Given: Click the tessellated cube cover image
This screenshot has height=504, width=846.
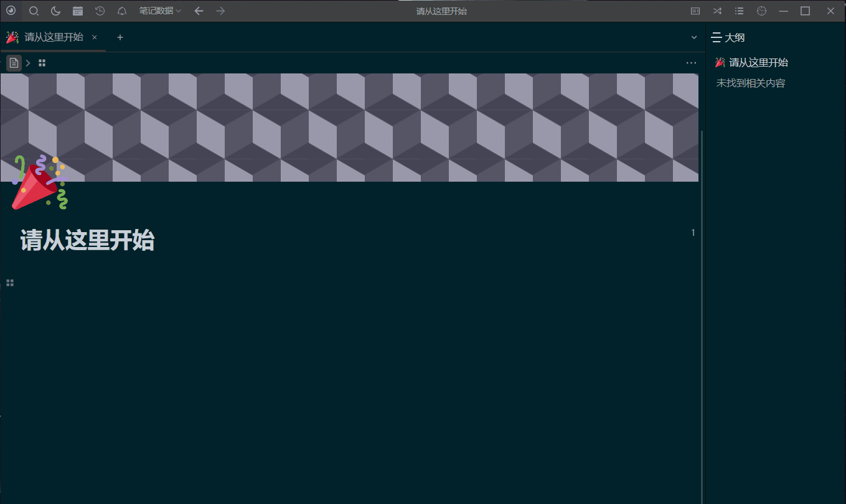Looking at the screenshot, I should [374, 124].
